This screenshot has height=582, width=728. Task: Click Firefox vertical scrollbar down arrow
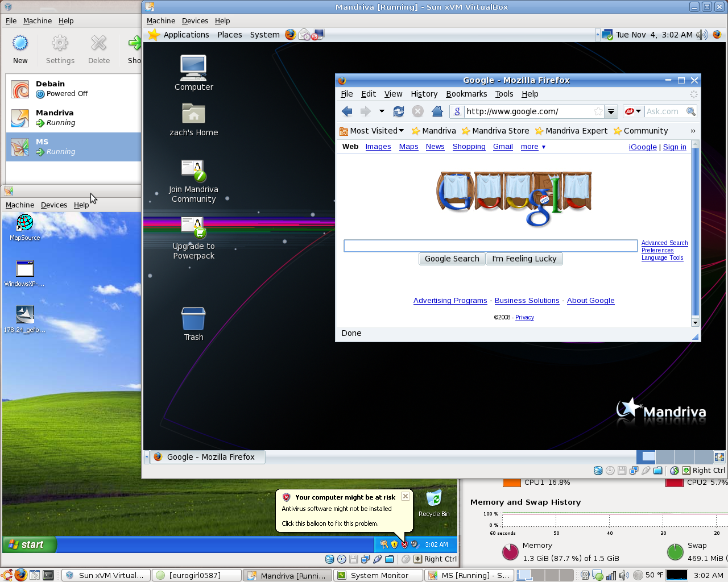coord(695,322)
